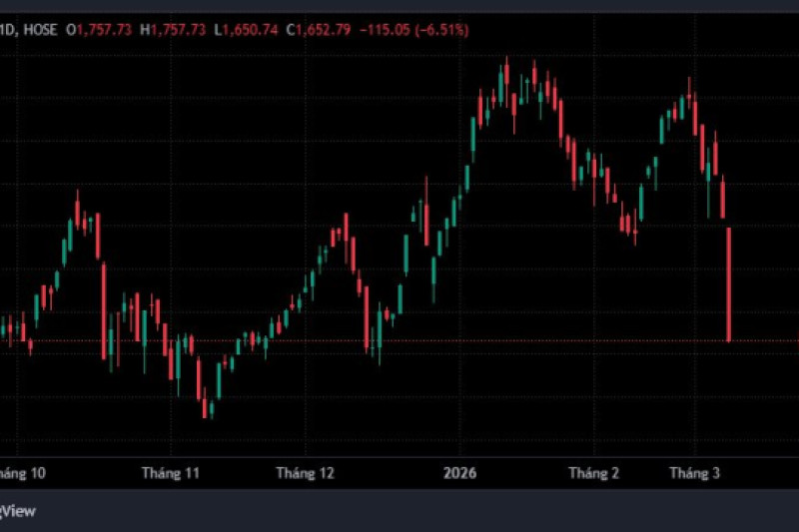Select the open price value O1,757.73
Image resolution: width=799 pixels, height=532 pixels.
pyautogui.click(x=100, y=30)
